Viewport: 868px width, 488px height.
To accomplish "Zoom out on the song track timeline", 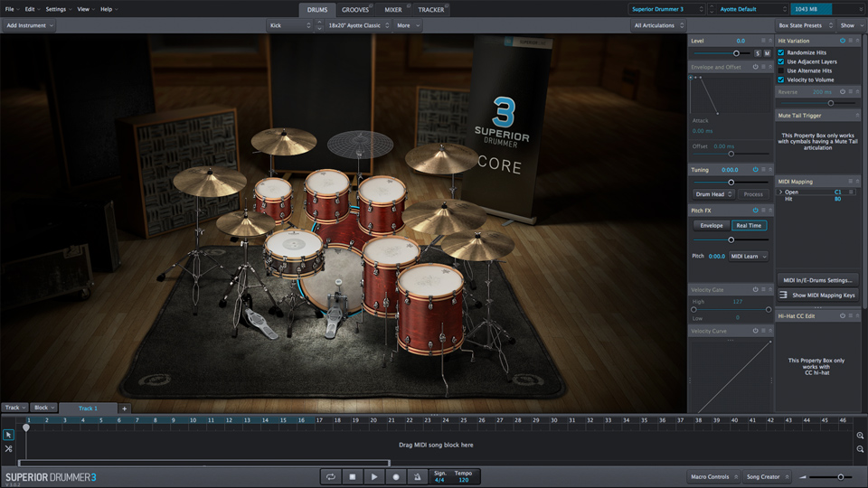I will click(860, 449).
